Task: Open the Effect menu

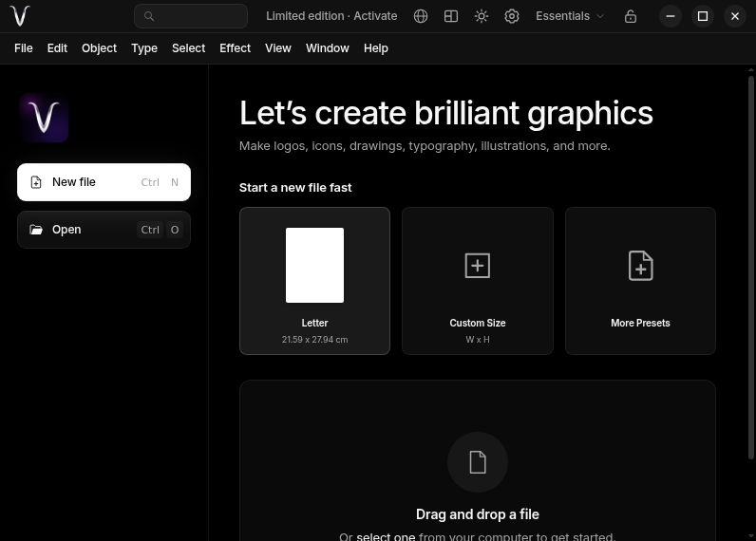Action: pos(235,48)
